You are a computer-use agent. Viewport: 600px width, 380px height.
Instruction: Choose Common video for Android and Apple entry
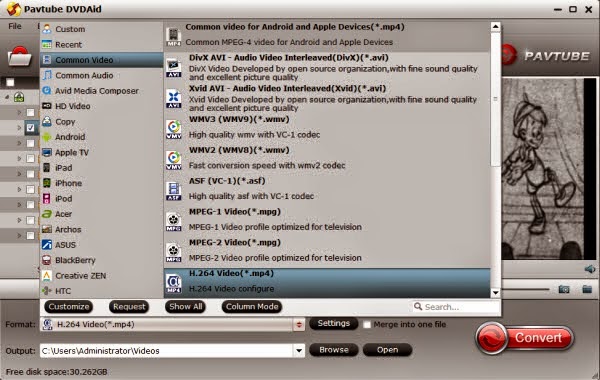[x=327, y=36]
